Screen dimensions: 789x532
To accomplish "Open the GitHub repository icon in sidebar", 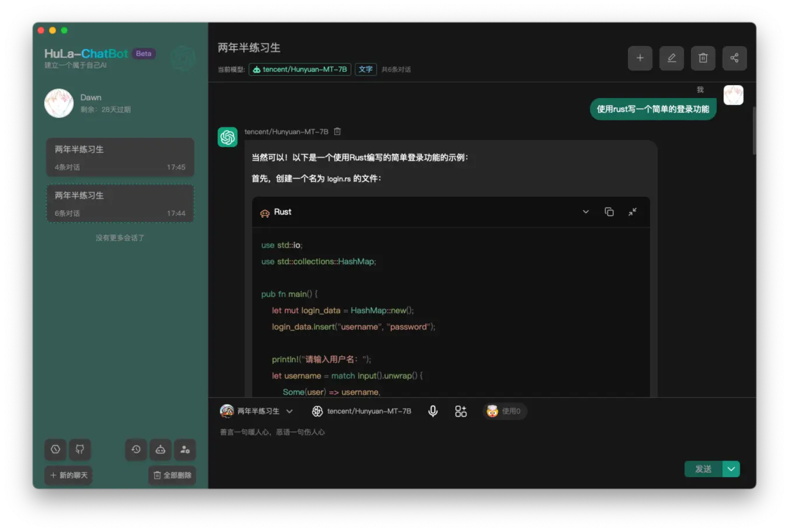I will (80, 449).
